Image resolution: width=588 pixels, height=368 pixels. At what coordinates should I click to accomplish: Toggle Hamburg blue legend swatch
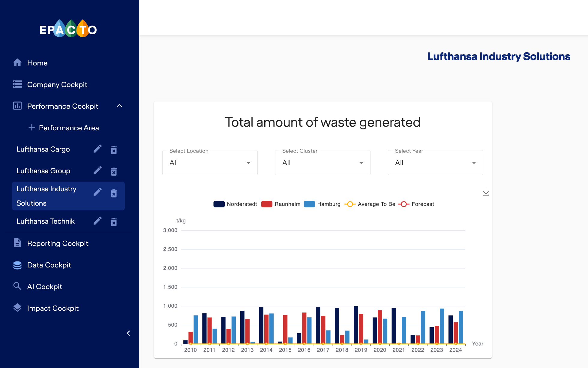(x=309, y=204)
